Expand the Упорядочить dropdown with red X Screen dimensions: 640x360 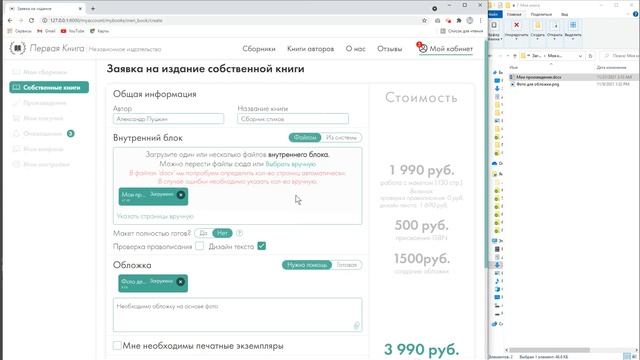[x=516, y=30]
